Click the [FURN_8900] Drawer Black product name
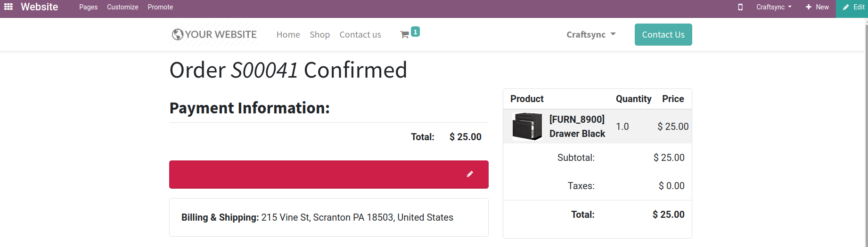The image size is (868, 247). point(577,127)
